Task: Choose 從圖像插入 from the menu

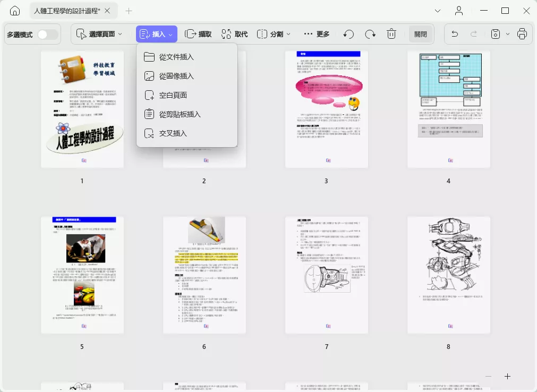Action: coord(187,76)
